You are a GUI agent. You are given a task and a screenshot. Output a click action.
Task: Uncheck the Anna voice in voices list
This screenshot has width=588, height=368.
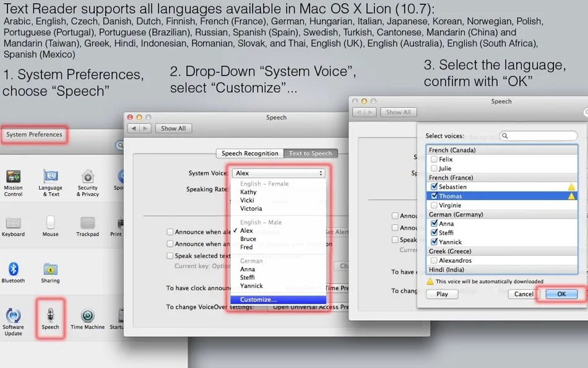[x=434, y=224]
